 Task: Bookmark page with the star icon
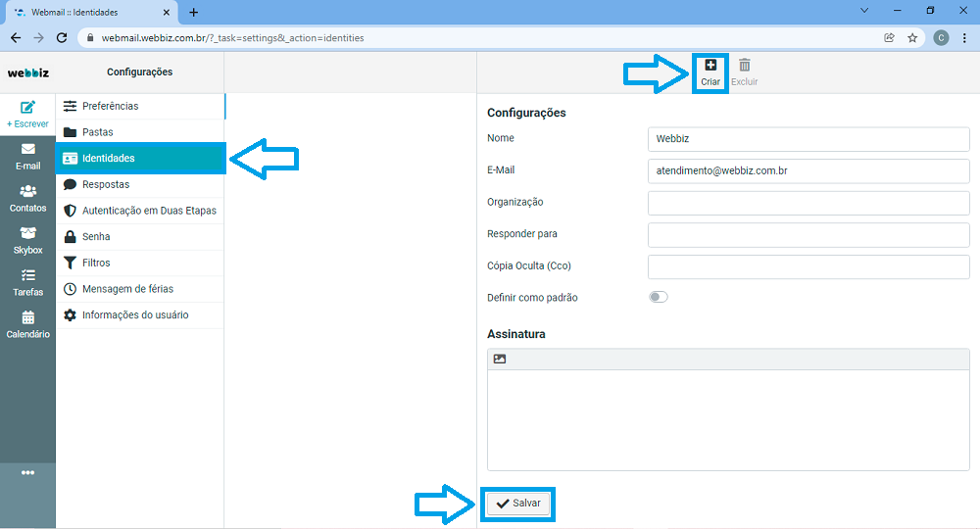click(x=912, y=38)
